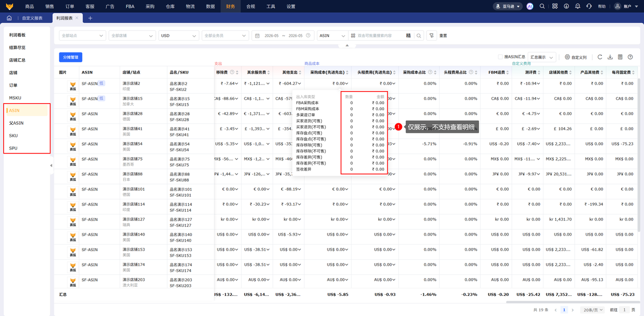Click the search magnifier in filter bar
Image resolution: width=644 pixels, height=316 pixels.
419,36
